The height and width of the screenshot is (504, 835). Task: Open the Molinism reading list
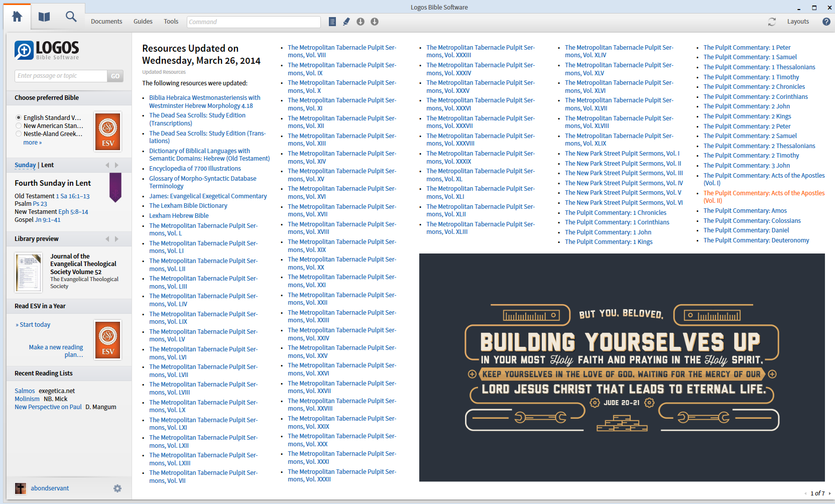tap(27, 399)
